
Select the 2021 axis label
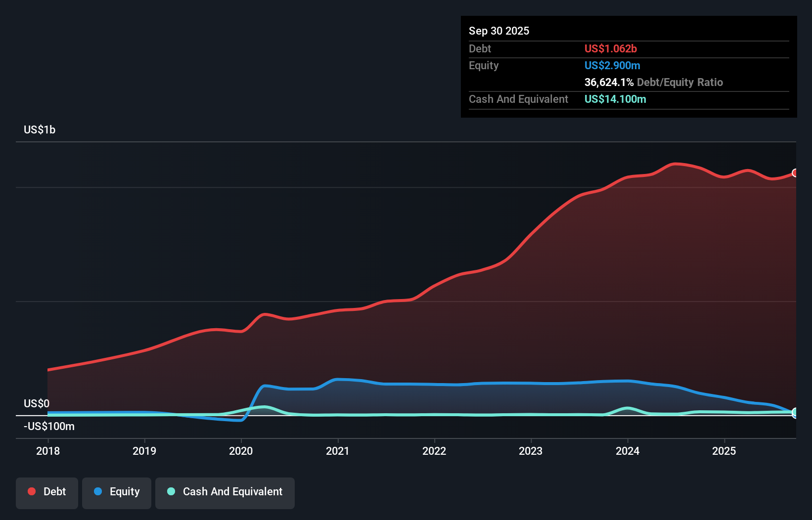coord(338,451)
